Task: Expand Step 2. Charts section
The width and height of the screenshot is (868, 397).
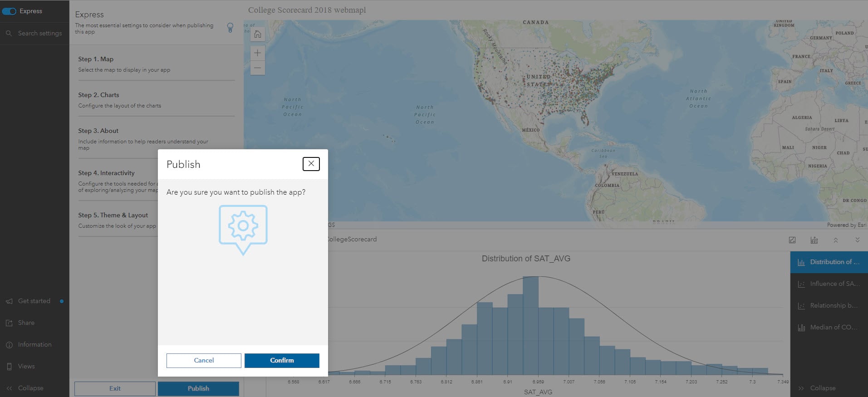Action: (98, 95)
